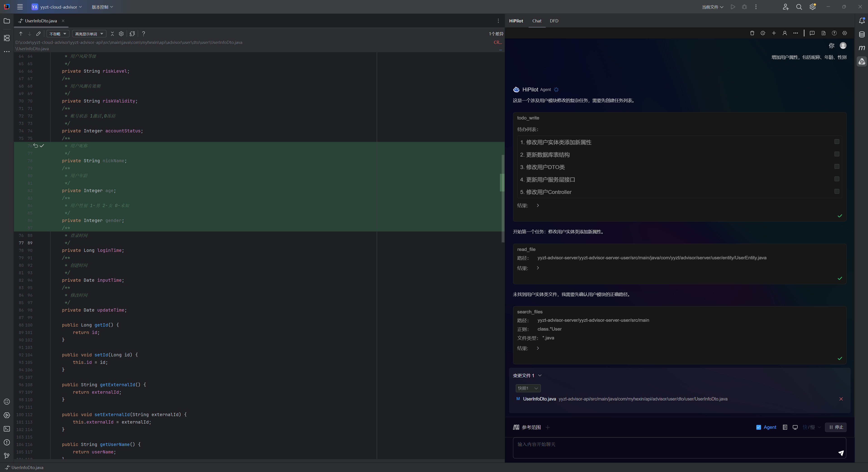
Task: Revert the added change block at line 76
Action: click(x=36, y=146)
